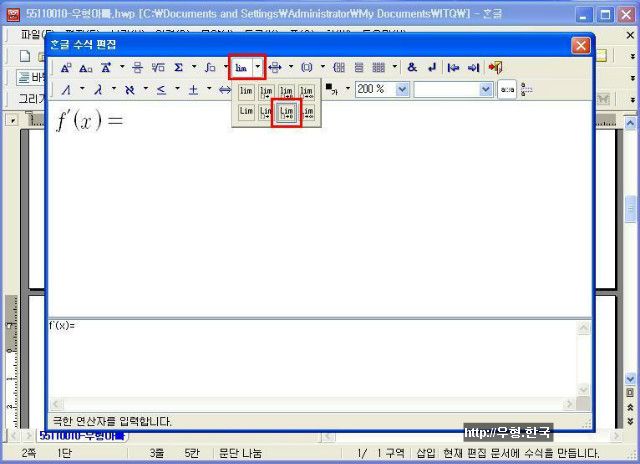Move to next equation item
The height and width of the screenshot is (464, 640).
click(473, 68)
